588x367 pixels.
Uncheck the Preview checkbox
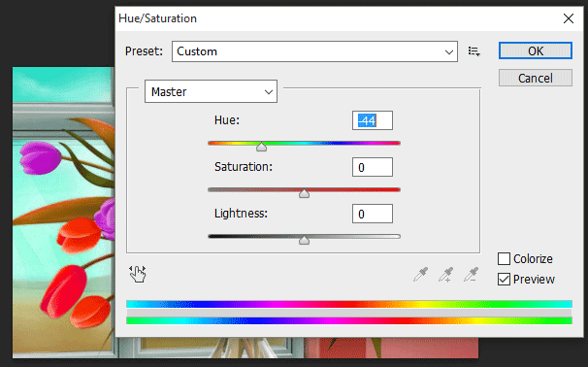tap(504, 280)
